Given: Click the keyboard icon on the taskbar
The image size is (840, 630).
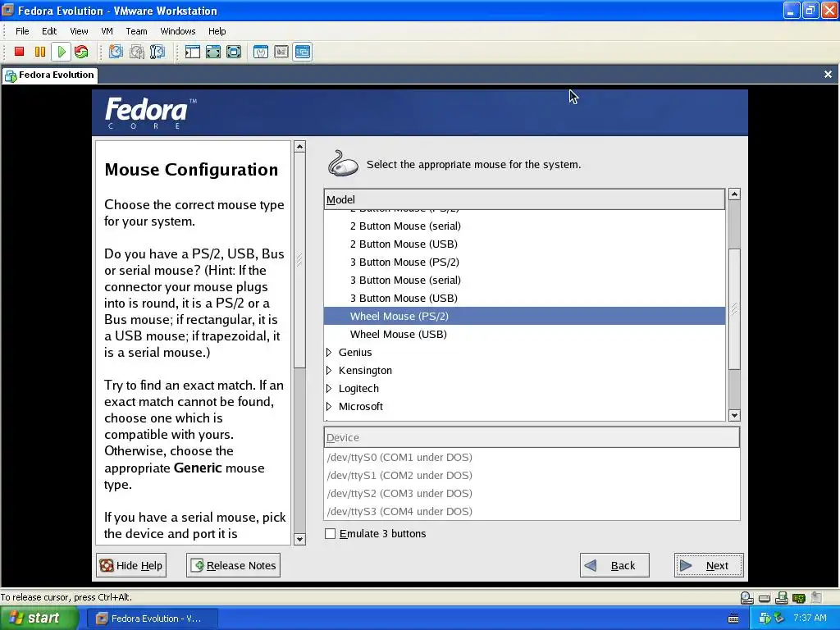Looking at the screenshot, I should click(733, 619).
